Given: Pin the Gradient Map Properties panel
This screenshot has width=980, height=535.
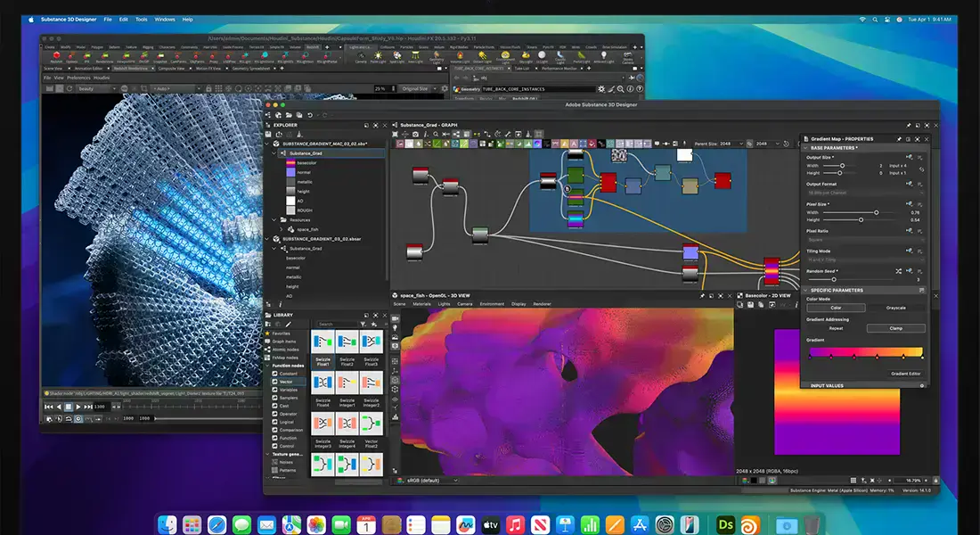Looking at the screenshot, I should tap(899, 139).
